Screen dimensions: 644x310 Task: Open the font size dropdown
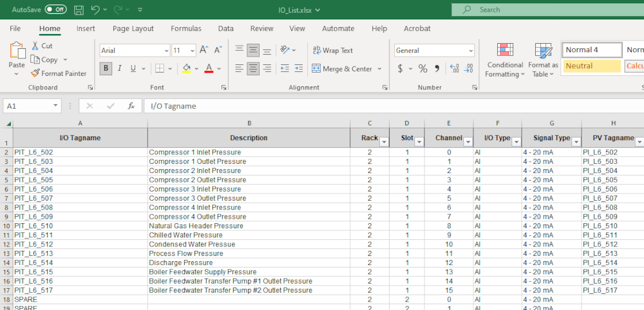(x=193, y=51)
